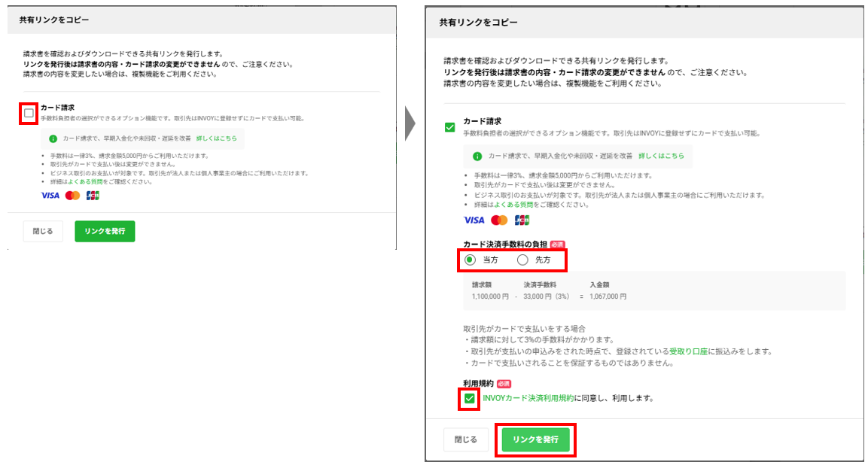Click green info icon in right dialog

tap(477, 157)
